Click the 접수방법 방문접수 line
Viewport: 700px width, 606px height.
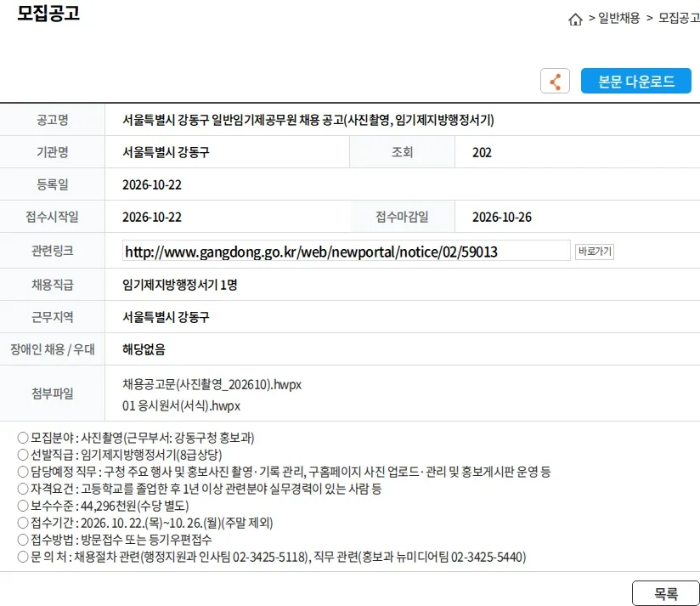click(115, 540)
